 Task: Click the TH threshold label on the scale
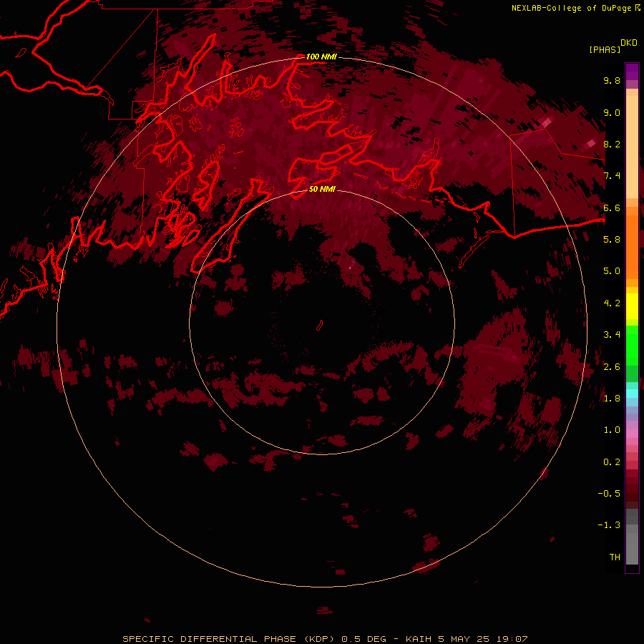615,557
